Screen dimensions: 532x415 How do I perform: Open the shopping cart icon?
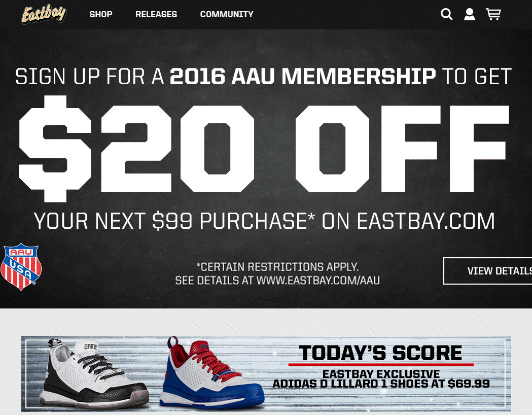point(493,14)
